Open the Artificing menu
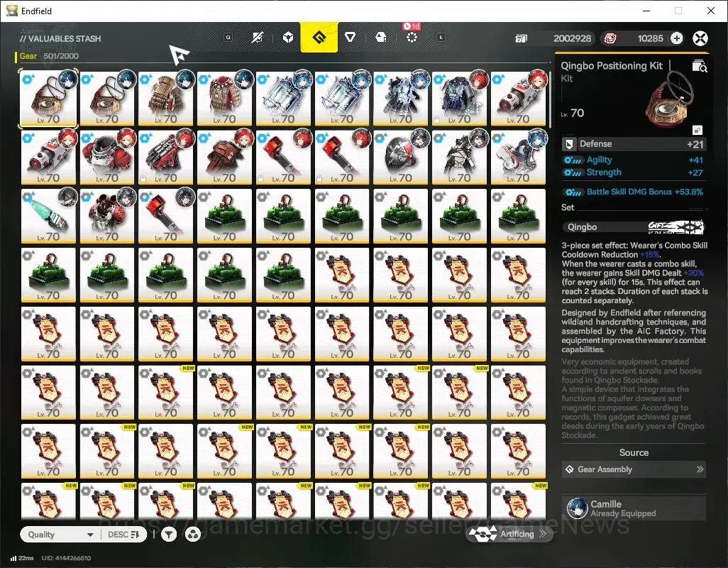This screenshot has width=728, height=568. [x=509, y=534]
